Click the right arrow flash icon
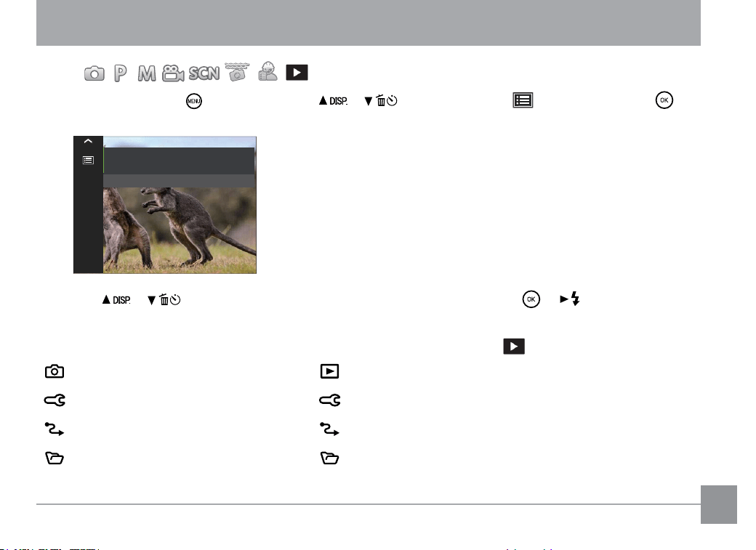 pos(569,299)
